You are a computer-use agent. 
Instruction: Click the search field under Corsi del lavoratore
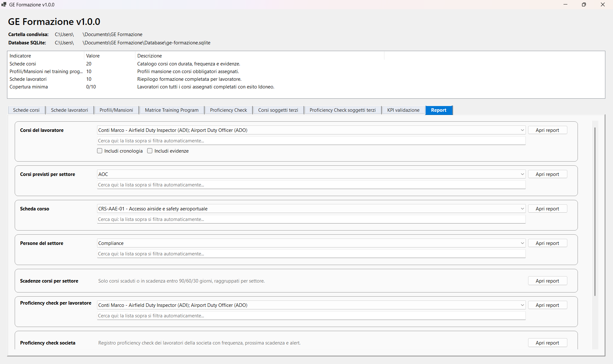[x=311, y=141]
